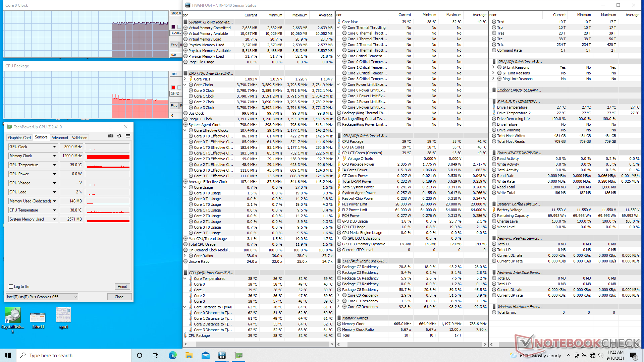This screenshot has height=362, width=644.
Task: Click the Maximum column header in first pane
Action: (x=300, y=15)
